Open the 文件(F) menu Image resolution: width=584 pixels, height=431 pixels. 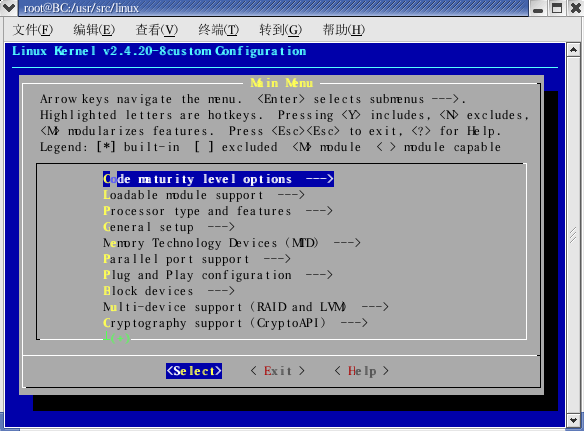[x=33, y=29]
